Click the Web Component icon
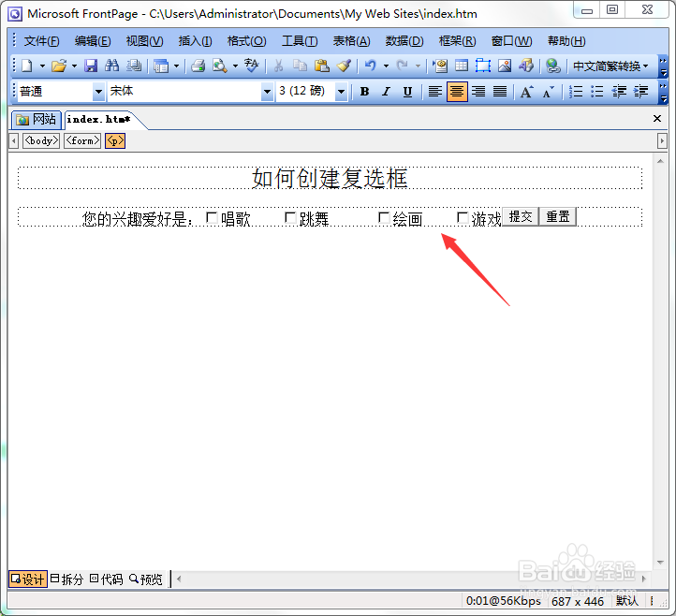Screen dimensions: 676x616 440,66
